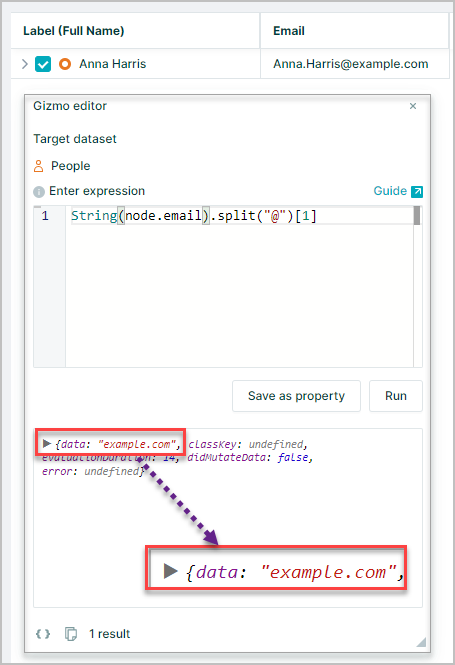Image resolution: width=455 pixels, height=665 pixels.
Task: Click the People dataset person icon
Action: point(39,166)
